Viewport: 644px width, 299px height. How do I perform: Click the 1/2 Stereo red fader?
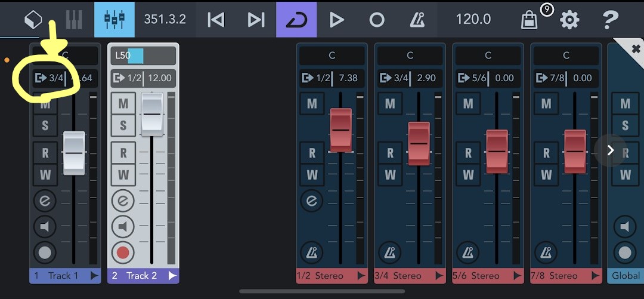point(341,130)
